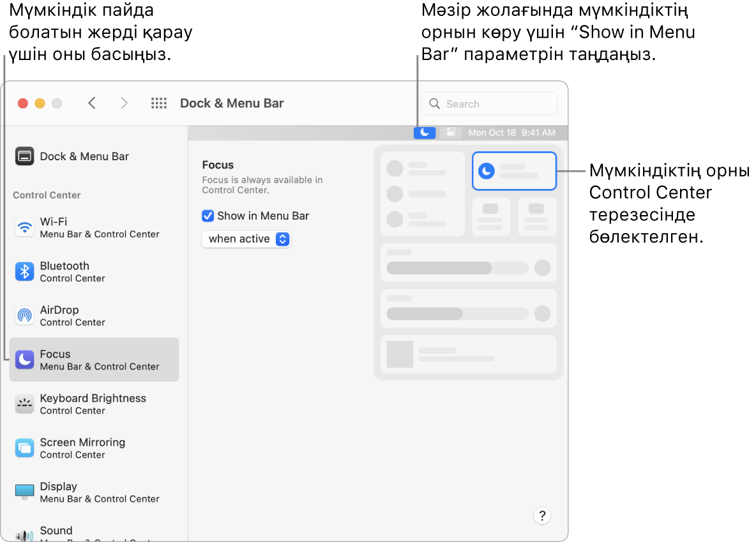Click the Bluetooth icon in the sidebar
Viewport: 756px width, 542px height.
[x=24, y=271]
